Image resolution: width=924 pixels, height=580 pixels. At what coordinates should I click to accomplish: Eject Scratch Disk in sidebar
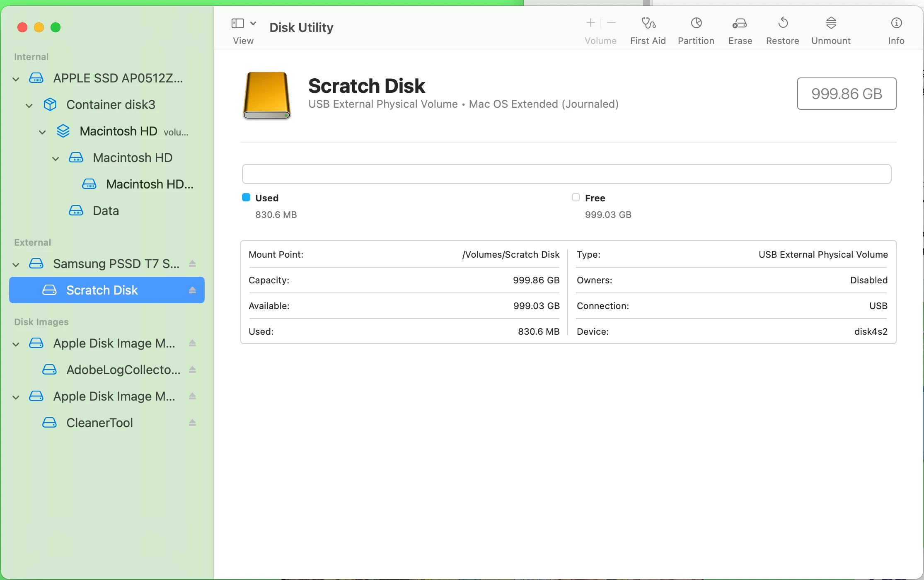pos(192,290)
